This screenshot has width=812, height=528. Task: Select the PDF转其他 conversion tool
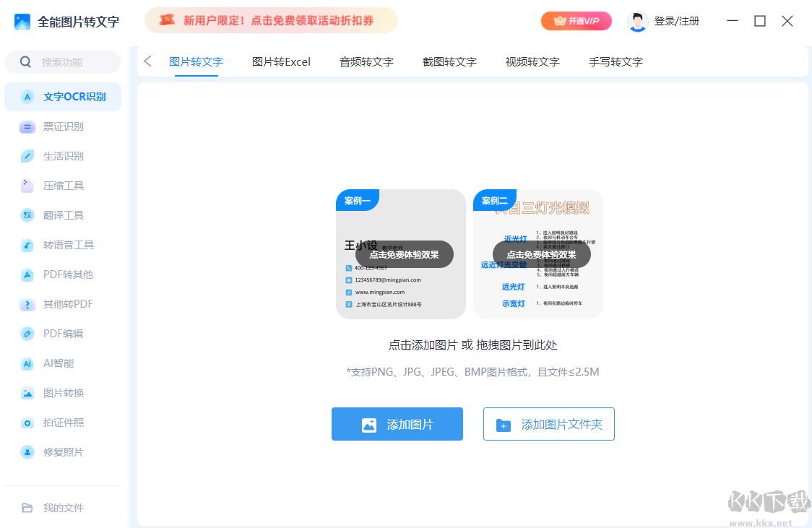(x=63, y=274)
